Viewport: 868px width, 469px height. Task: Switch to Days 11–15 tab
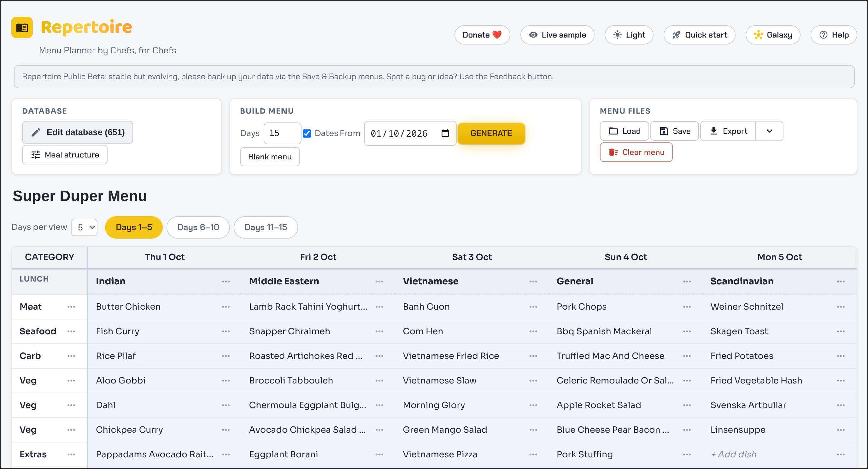click(x=266, y=227)
